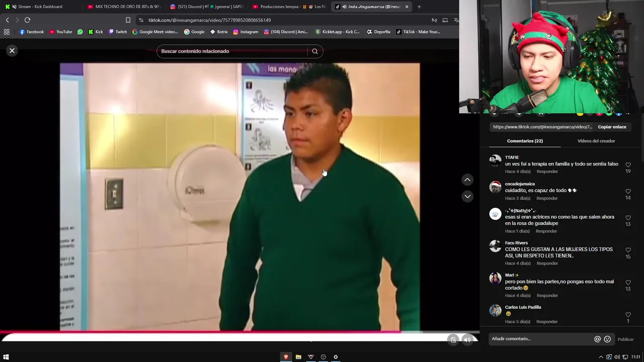This screenshot has height=362, width=644.
Task: Open Kick bookmark
Action: (96, 32)
